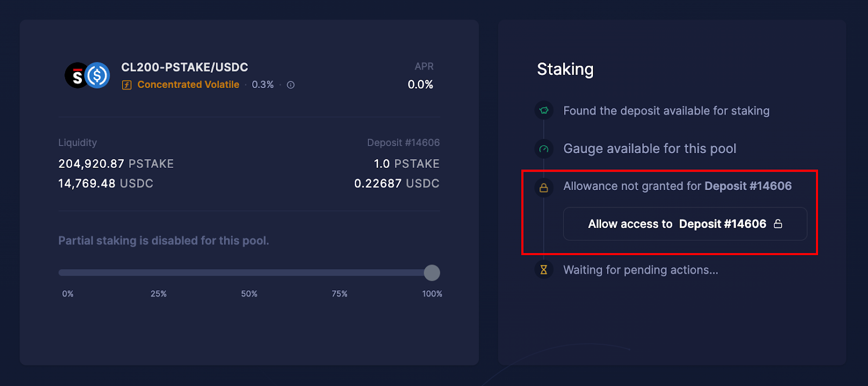Click the orange lock allowance icon

click(x=544, y=188)
